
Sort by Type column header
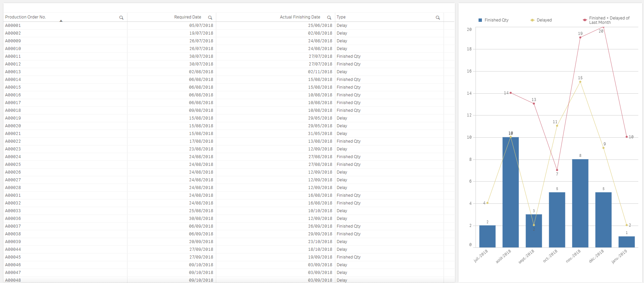341,17
